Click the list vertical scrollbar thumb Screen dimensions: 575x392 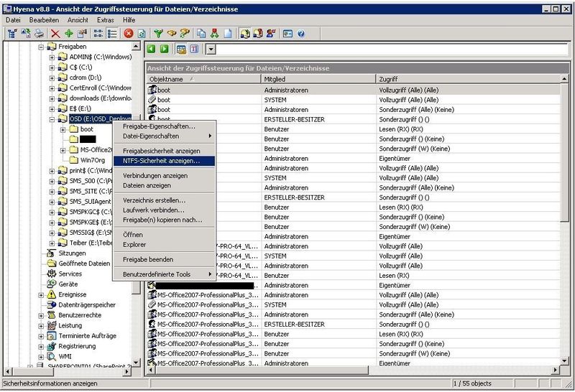click(565, 153)
